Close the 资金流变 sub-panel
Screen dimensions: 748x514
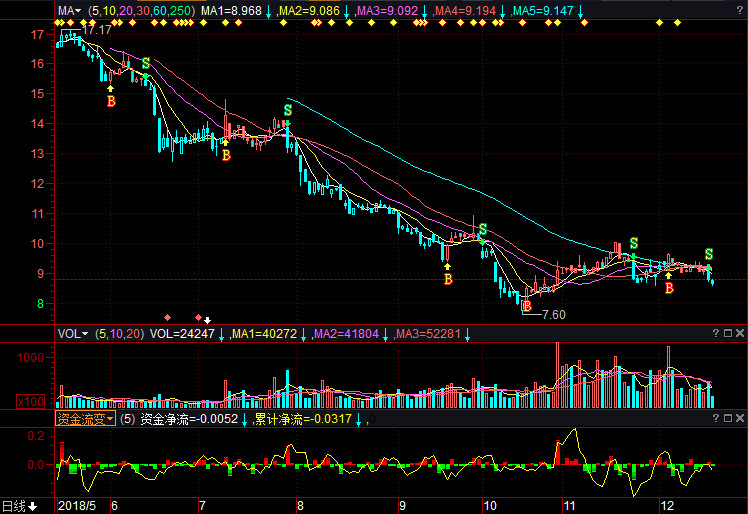click(x=739, y=419)
